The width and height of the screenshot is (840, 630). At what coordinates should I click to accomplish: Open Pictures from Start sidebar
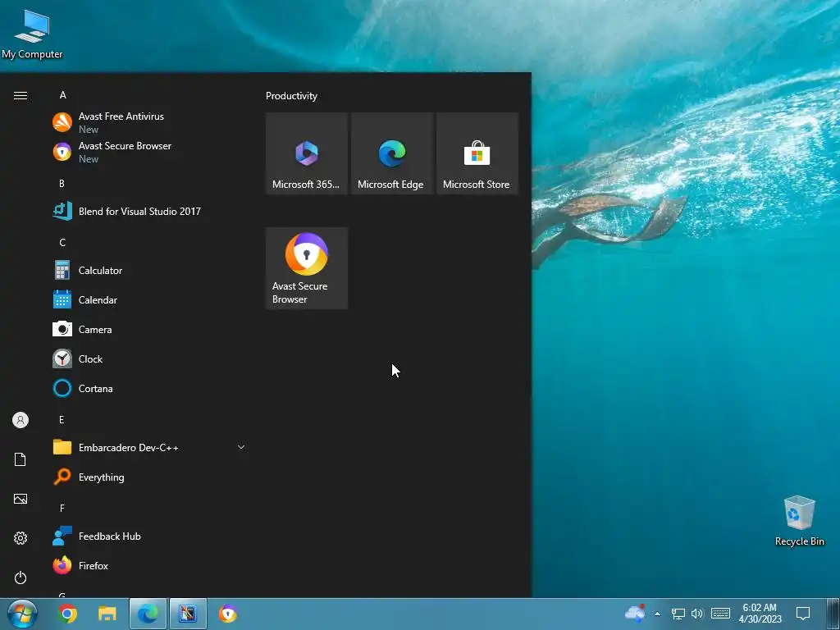(21, 499)
